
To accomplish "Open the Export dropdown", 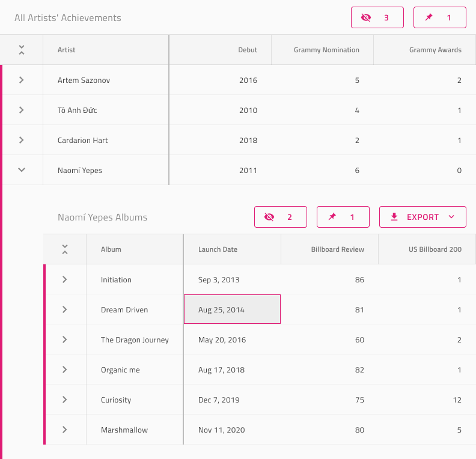I will [423, 217].
